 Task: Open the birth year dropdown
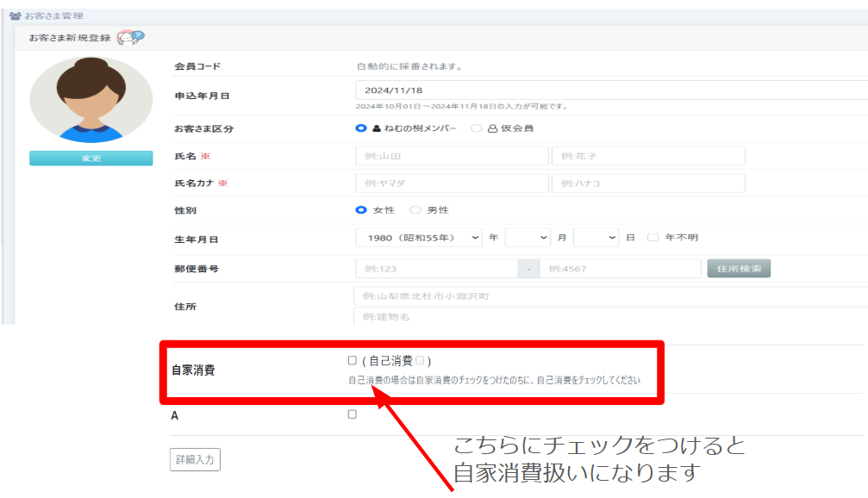(x=419, y=238)
